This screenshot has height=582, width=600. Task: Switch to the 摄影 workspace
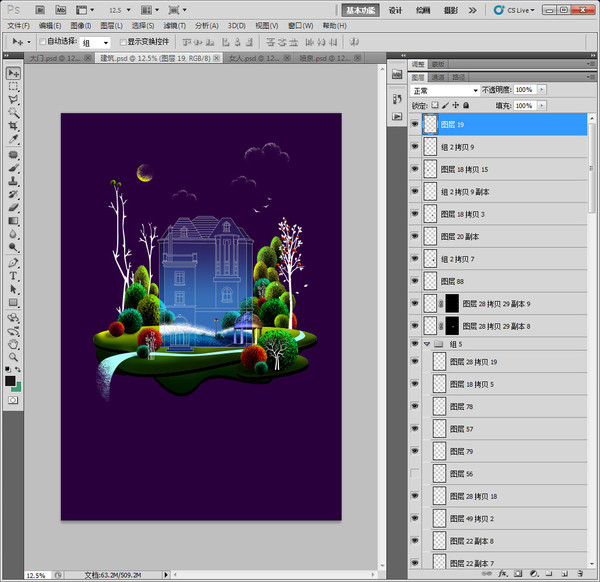coord(451,10)
